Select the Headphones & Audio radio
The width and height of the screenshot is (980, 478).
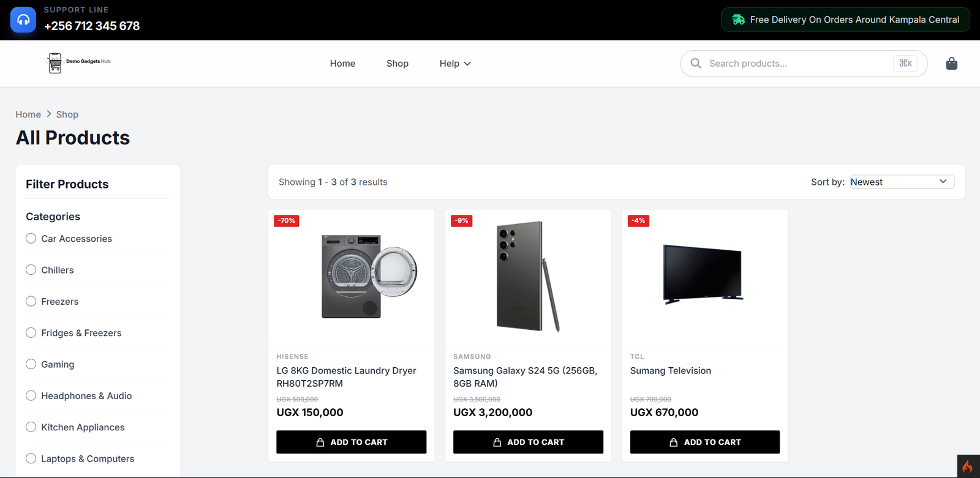pos(31,395)
